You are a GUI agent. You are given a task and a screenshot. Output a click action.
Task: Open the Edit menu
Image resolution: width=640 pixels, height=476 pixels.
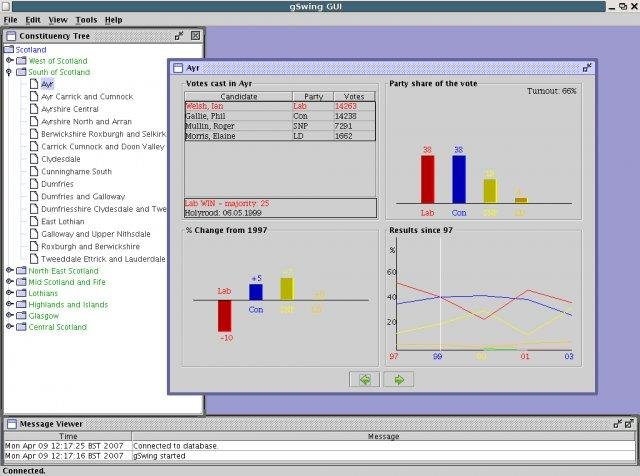tap(33, 20)
